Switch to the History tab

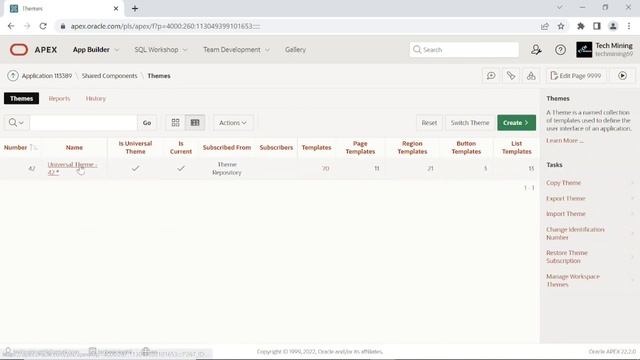point(96,98)
